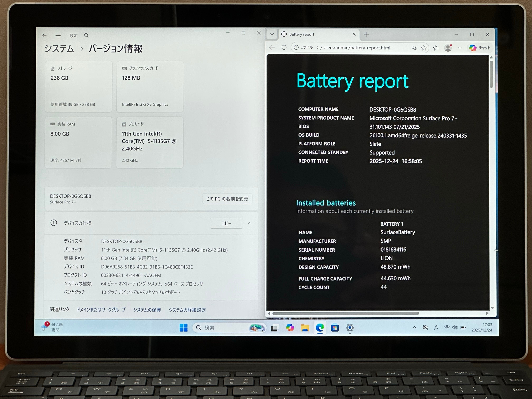532x399 pixels.
Task: Click the Settings search magnifier icon
Action: pos(86,35)
